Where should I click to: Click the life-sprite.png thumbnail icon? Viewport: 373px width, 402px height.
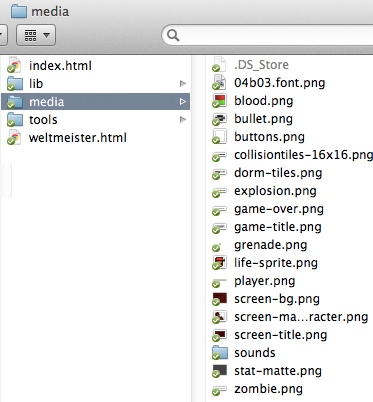[219, 262]
